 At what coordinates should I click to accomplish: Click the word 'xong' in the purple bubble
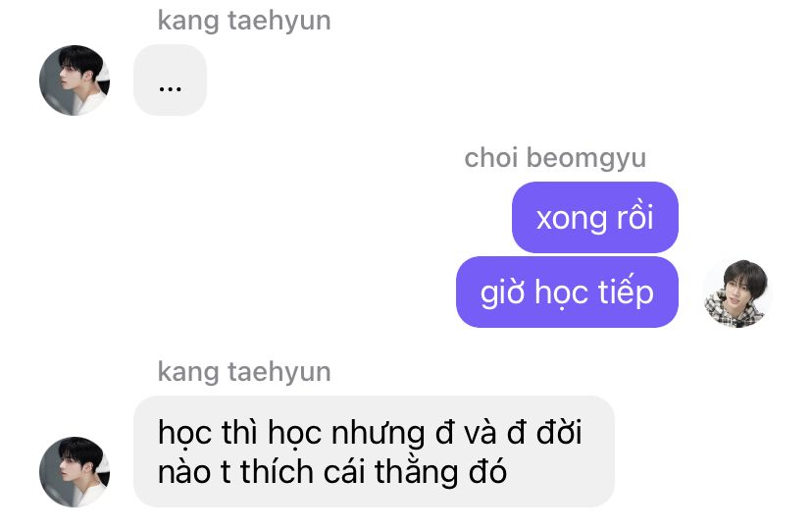pos(569,219)
